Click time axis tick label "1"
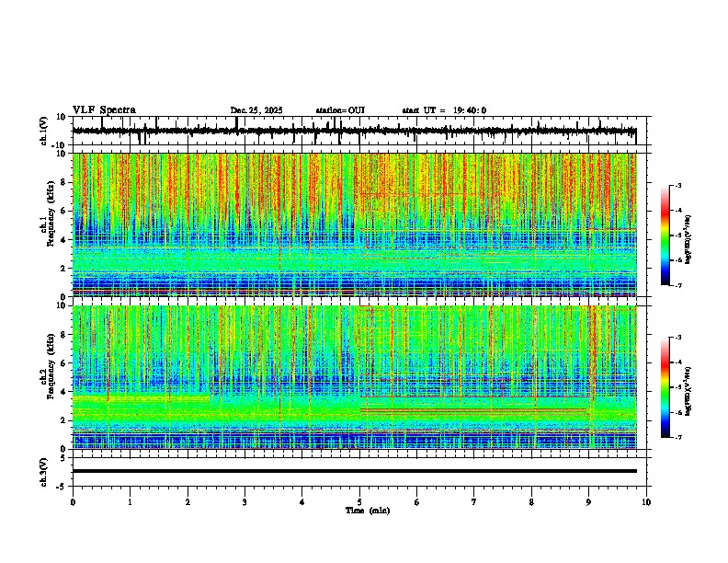 pyautogui.click(x=130, y=501)
